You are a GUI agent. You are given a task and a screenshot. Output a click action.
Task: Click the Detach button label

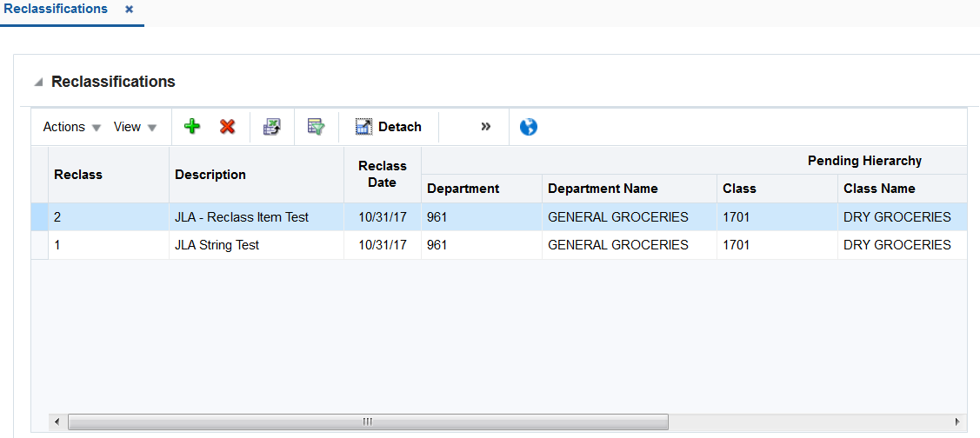click(x=399, y=127)
